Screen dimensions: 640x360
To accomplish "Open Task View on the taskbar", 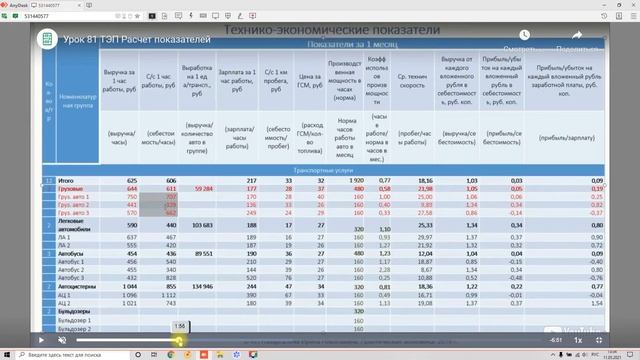I will click(x=154, y=355).
